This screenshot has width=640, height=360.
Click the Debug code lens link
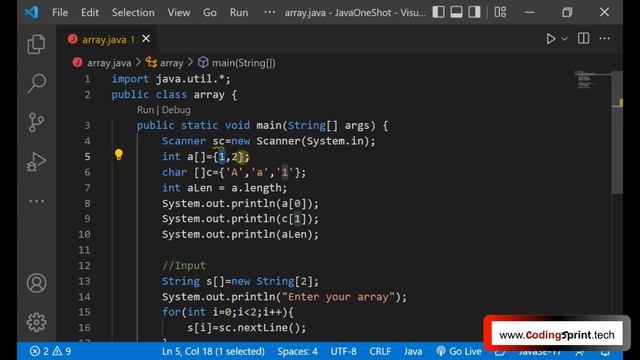(176, 110)
